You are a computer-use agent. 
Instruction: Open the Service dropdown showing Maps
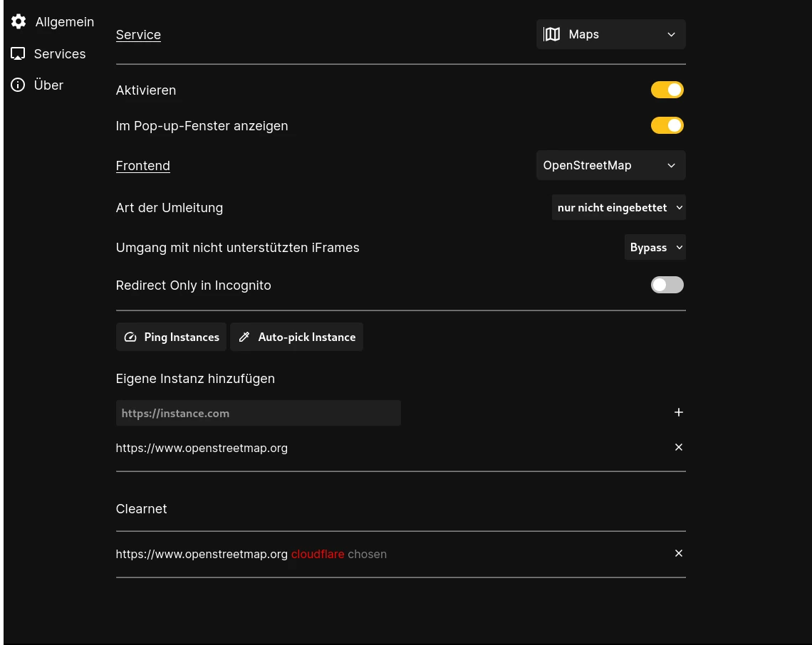pyautogui.click(x=610, y=33)
